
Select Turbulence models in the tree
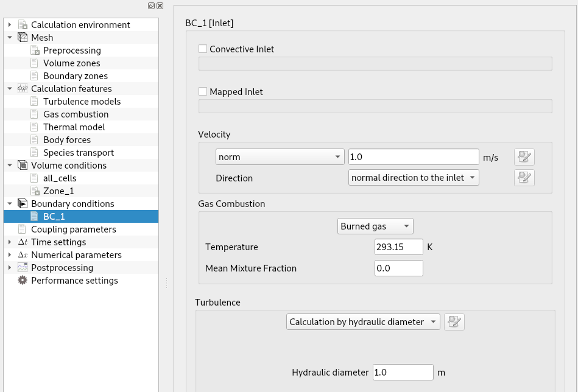tap(82, 101)
